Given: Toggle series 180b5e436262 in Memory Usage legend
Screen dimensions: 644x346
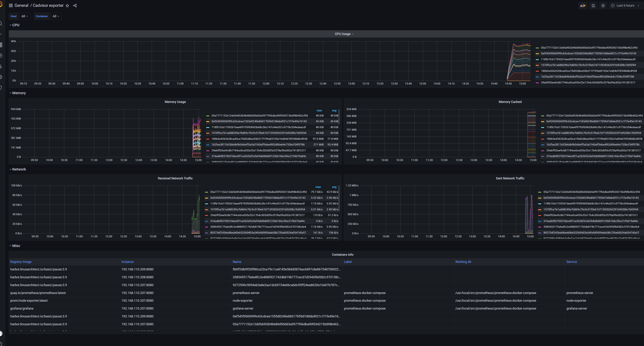Looking at the screenshot, I should pos(259,139).
